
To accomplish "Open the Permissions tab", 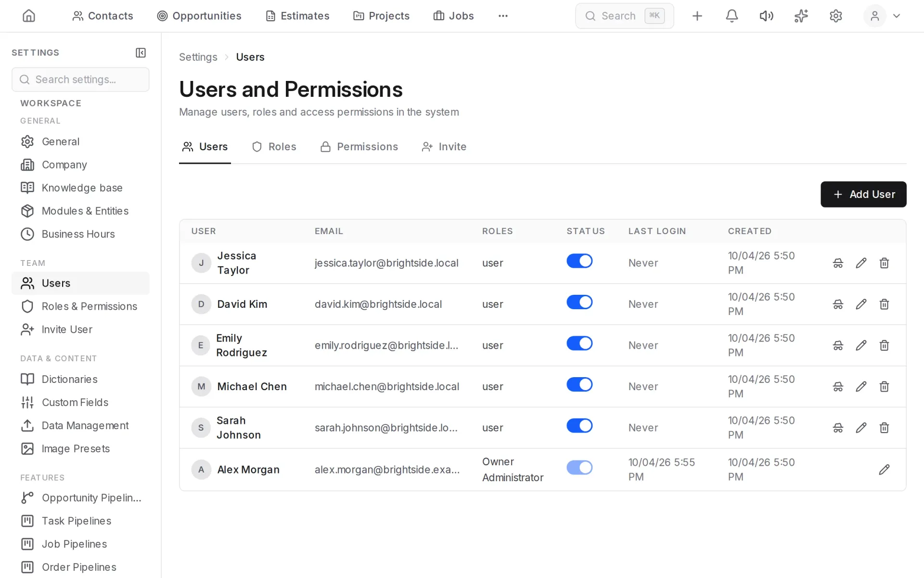I will click(x=359, y=147).
